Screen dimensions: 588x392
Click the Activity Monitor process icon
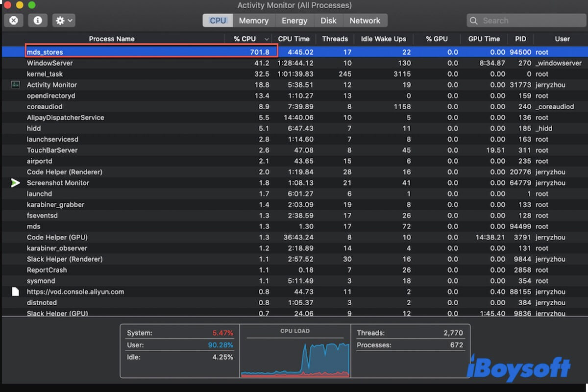(x=15, y=85)
